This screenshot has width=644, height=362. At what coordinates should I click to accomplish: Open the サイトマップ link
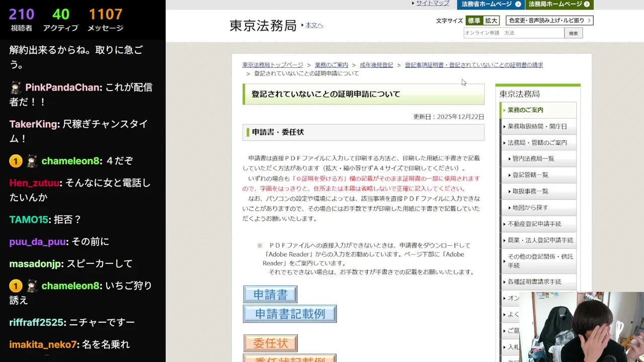pos(433,3)
